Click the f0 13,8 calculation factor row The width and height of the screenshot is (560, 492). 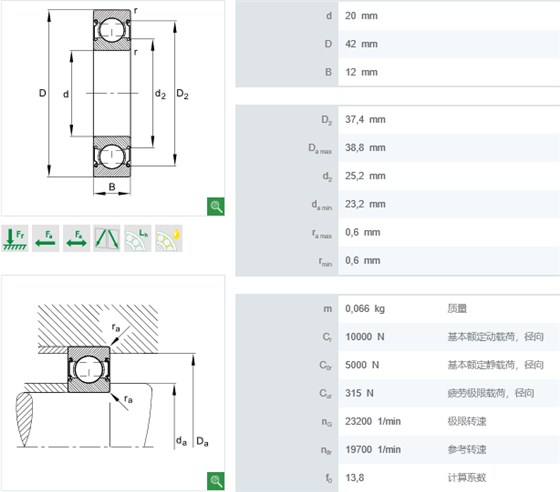coord(398,478)
